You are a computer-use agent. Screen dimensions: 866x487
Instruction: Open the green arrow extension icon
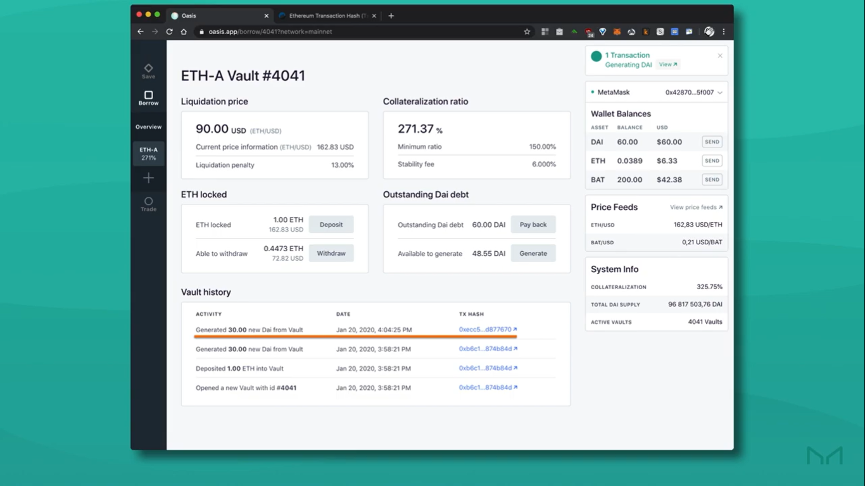pyautogui.click(x=574, y=31)
